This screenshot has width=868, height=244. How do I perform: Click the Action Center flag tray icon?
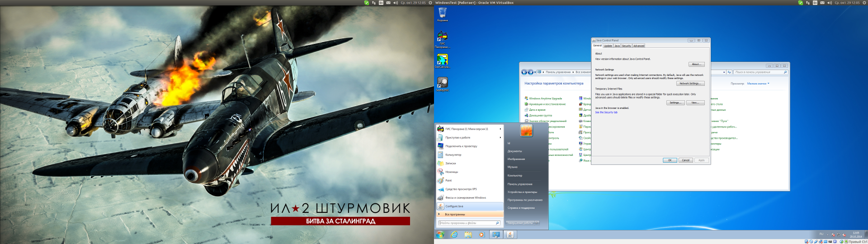point(833,235)
